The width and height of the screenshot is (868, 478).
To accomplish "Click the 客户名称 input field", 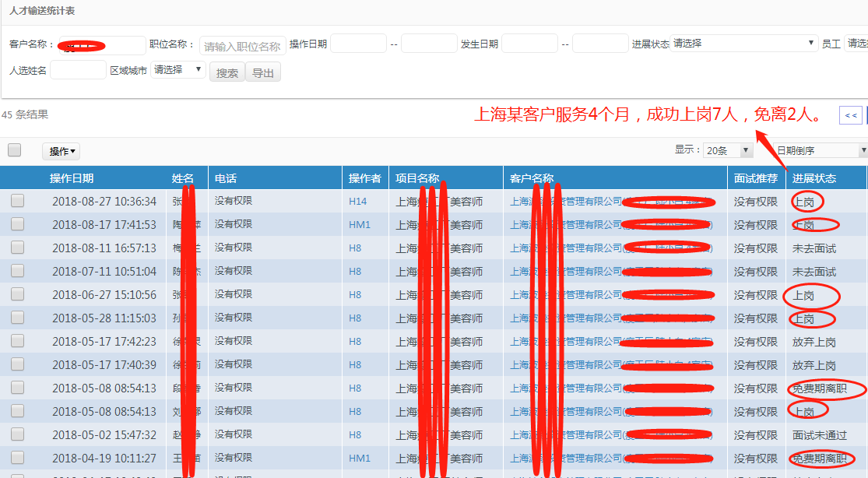I will (x=102, y=45).
